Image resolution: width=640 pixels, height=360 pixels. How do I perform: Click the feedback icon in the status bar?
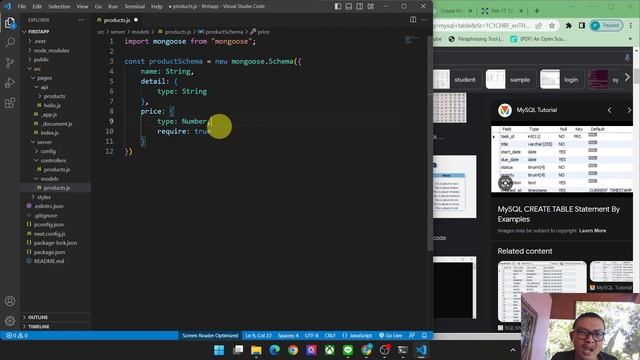click(x=412, y=336)
